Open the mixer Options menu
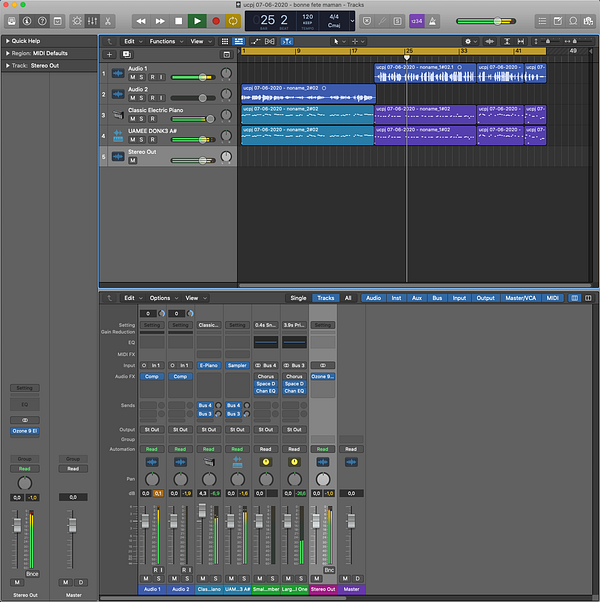 (162, 298)
